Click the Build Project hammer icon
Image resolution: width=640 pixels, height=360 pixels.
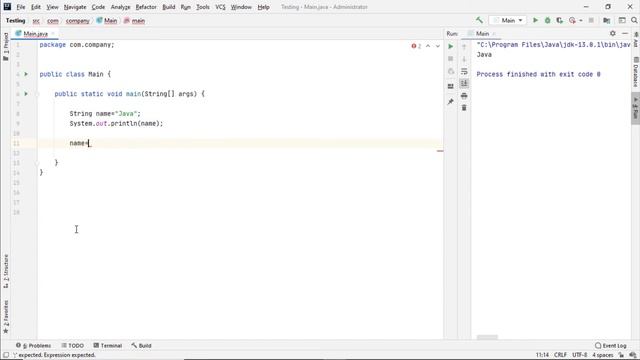pos(479,20)
